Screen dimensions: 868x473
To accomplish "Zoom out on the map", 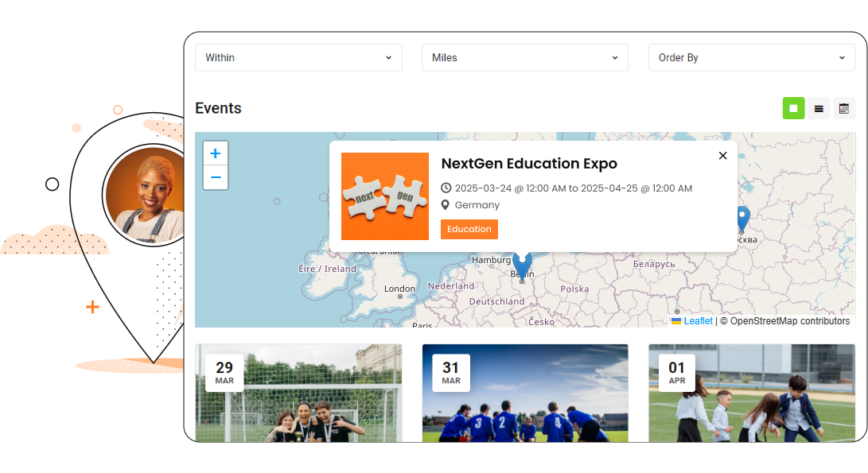I will pos(215,177).
